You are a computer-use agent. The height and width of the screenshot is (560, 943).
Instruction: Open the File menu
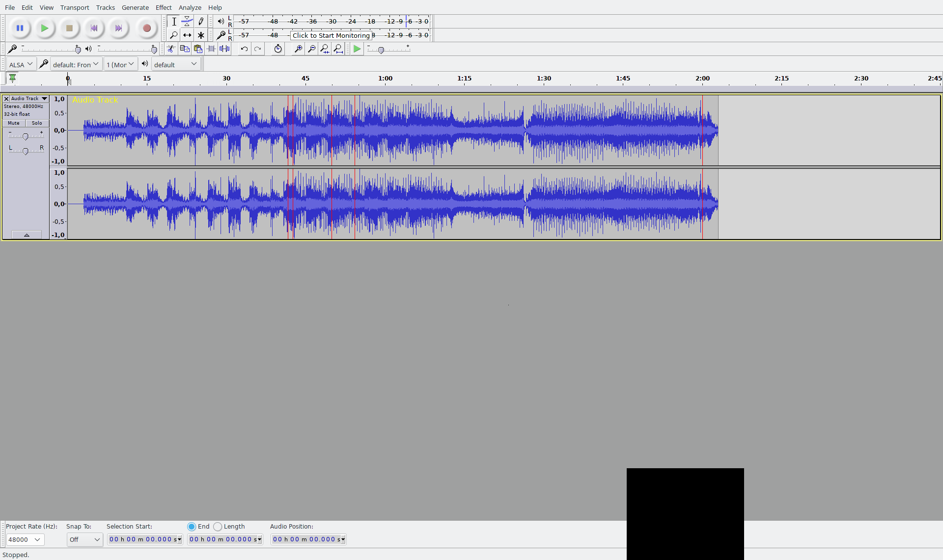(10, 7)
